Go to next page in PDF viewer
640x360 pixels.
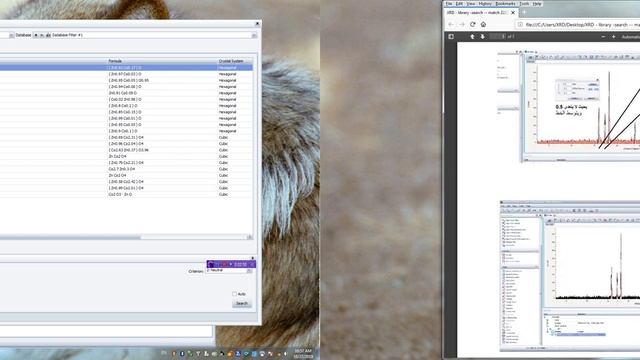[x=482, y=36]
